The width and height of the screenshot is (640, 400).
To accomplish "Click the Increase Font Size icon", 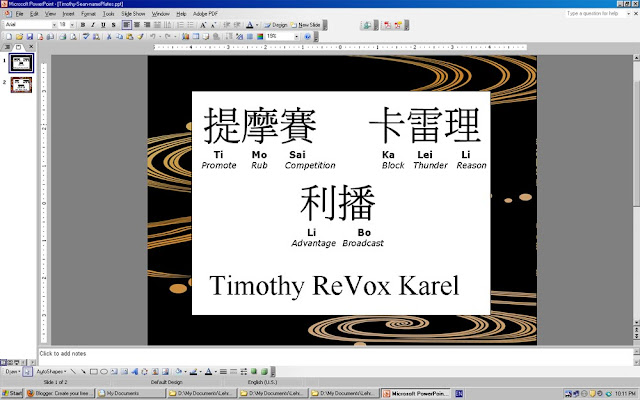I will 202,25.
